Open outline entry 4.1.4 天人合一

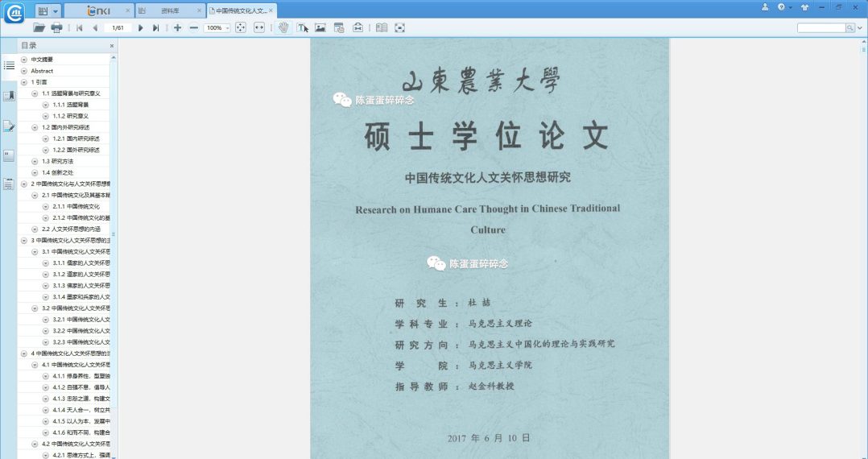pyautogui.click(x=81, y=410)
